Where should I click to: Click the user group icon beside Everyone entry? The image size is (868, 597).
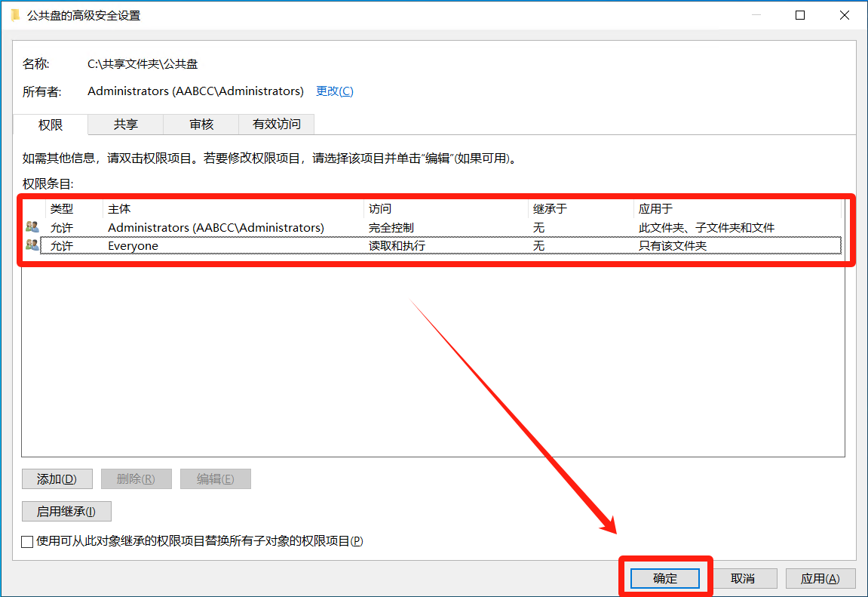[32, 245]
